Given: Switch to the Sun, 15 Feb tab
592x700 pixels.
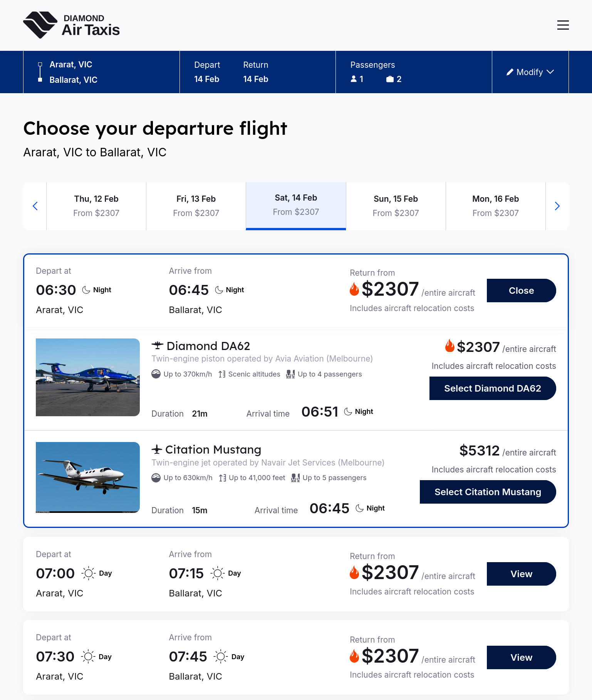Looking at the screenshot, I should click(x=396, y=206).
